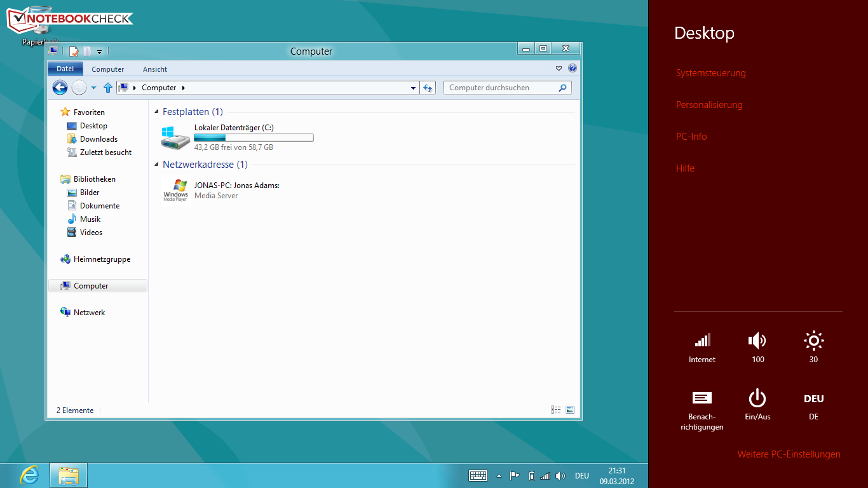Open the address bar history dropdown
The width and height of the screenshot is (868, 488).
pyautogui.click(x=414, y=88)
